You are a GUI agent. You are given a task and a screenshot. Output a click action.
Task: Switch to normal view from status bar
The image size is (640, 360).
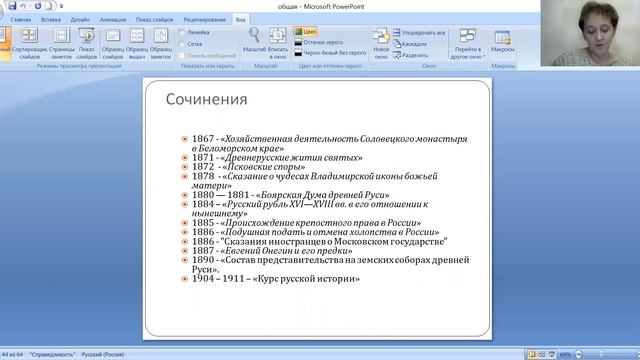532,355
